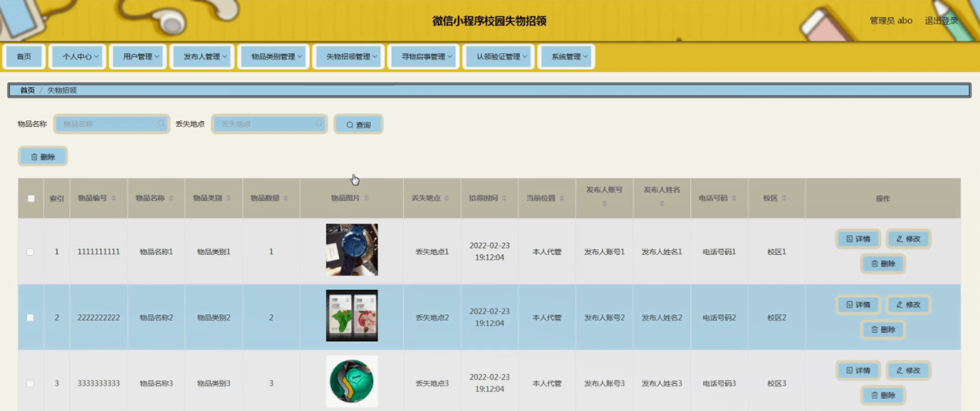The image size is (980, 411).
Task: Focus the 丢失地点 search field
Action: 270,124
